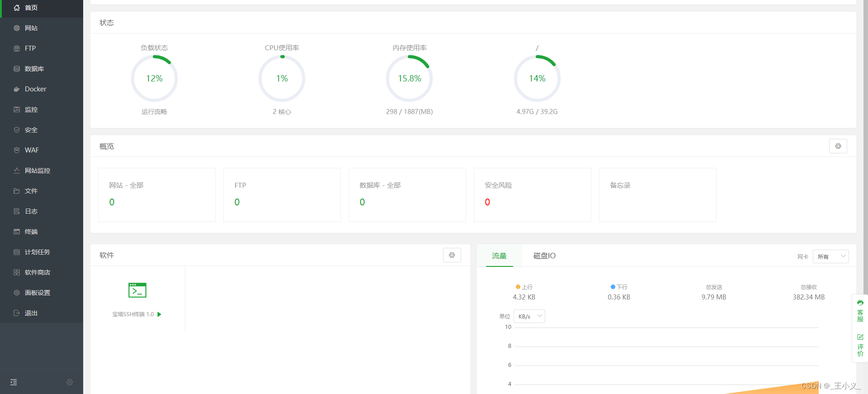Image resolution: width=868 pixels, height=394 pixels.
Task: Go to 计划任务 menu item
Action: coord(42,252)
